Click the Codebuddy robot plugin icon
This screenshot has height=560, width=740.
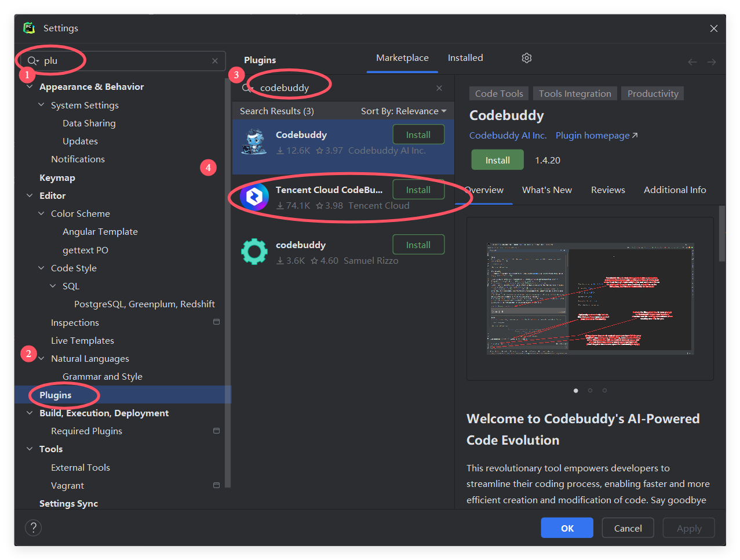tap(254, 142)
